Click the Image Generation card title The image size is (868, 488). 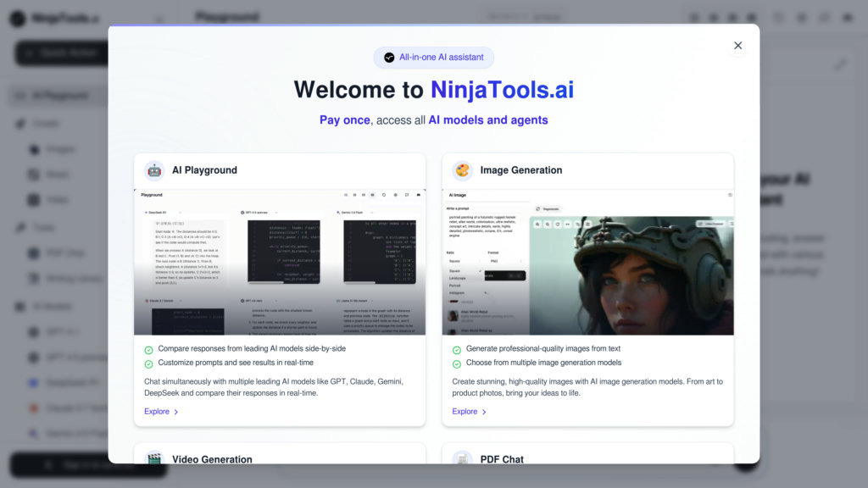coord(521,170)
